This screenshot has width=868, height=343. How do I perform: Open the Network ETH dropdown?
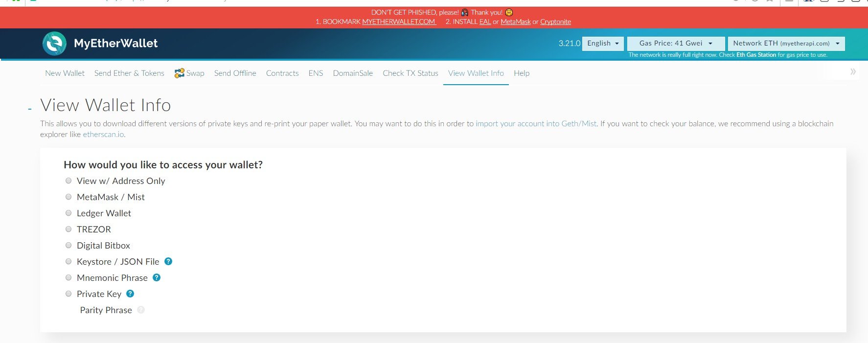coord(786,44)
